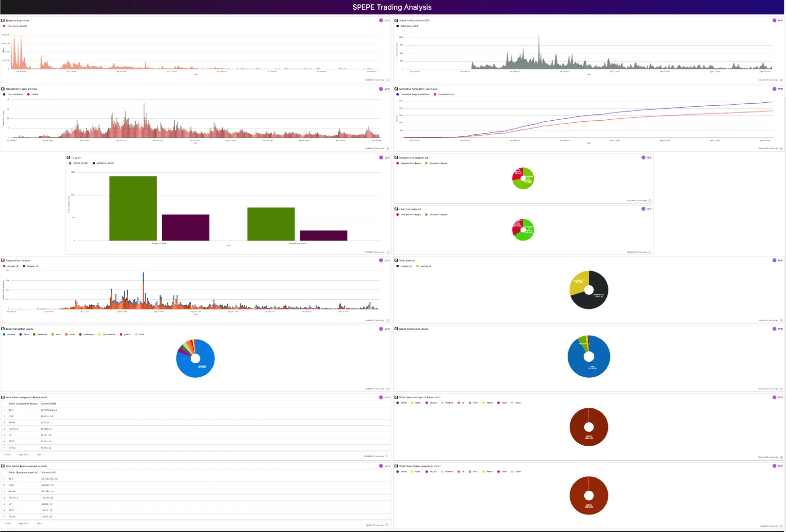The image size is (786, 532).
Task: Toggle the 'USERS' legend series in transactions chart
Action: pyautogui.click(x=33, y=95)
